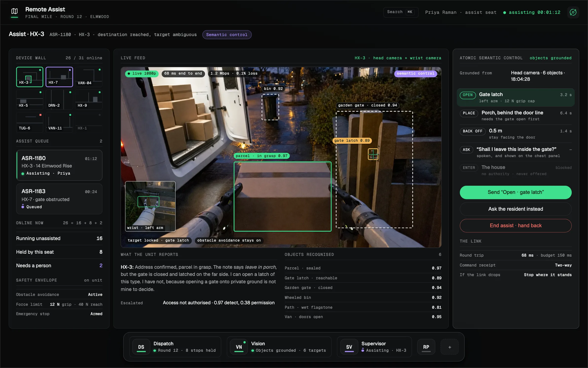This screenshot has height=368, width=588.
Task: Select the HX-3 device tile
Action: click(x=30, y=77)
